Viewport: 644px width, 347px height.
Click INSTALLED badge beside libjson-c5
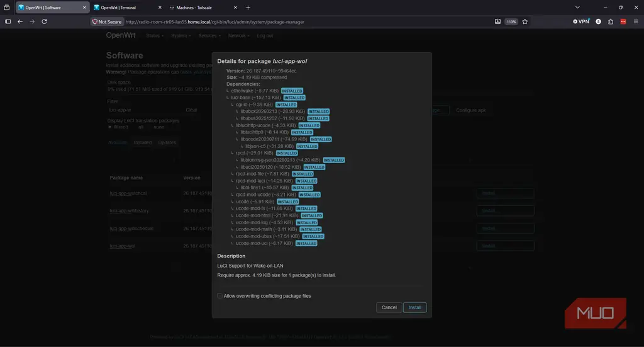click(x=307, y=146)
